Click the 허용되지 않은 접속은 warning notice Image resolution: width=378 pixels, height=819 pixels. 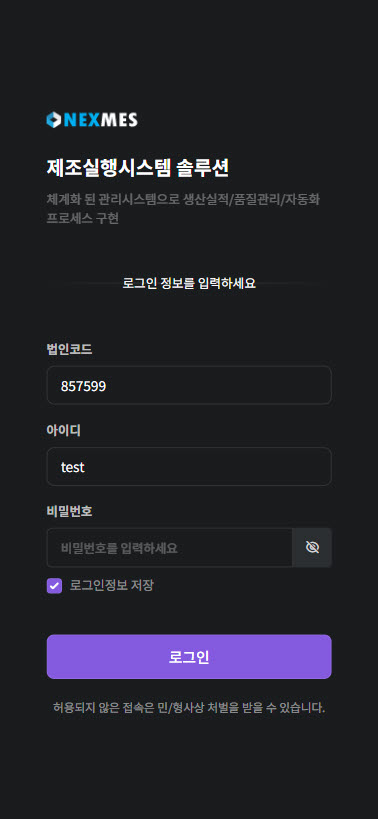coord(189,708)
